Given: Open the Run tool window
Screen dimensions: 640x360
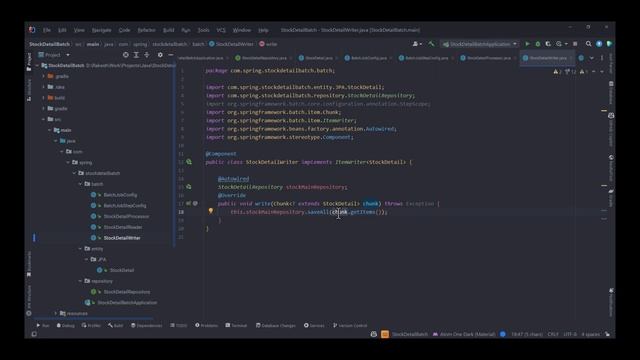Looking at the screenshot, I should pos(42,325).
